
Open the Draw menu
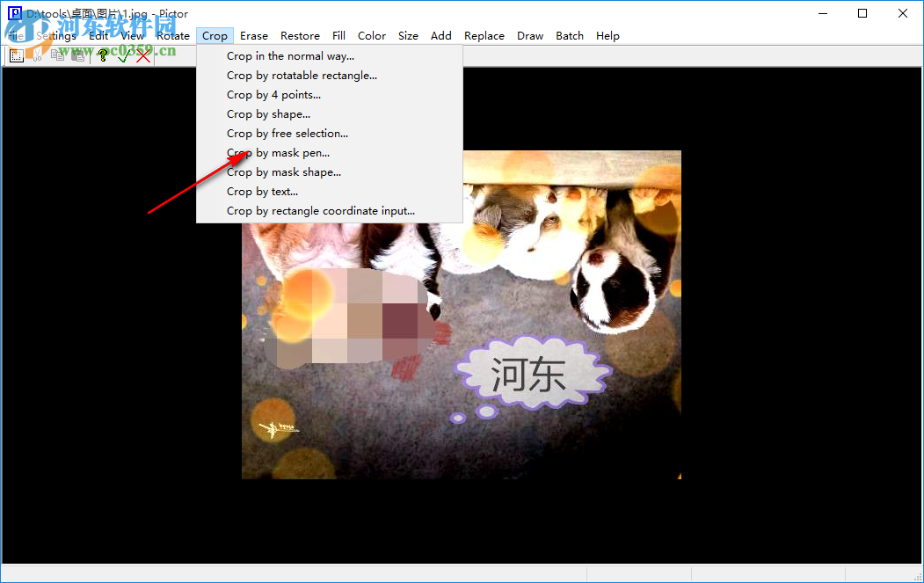[530, 35]
